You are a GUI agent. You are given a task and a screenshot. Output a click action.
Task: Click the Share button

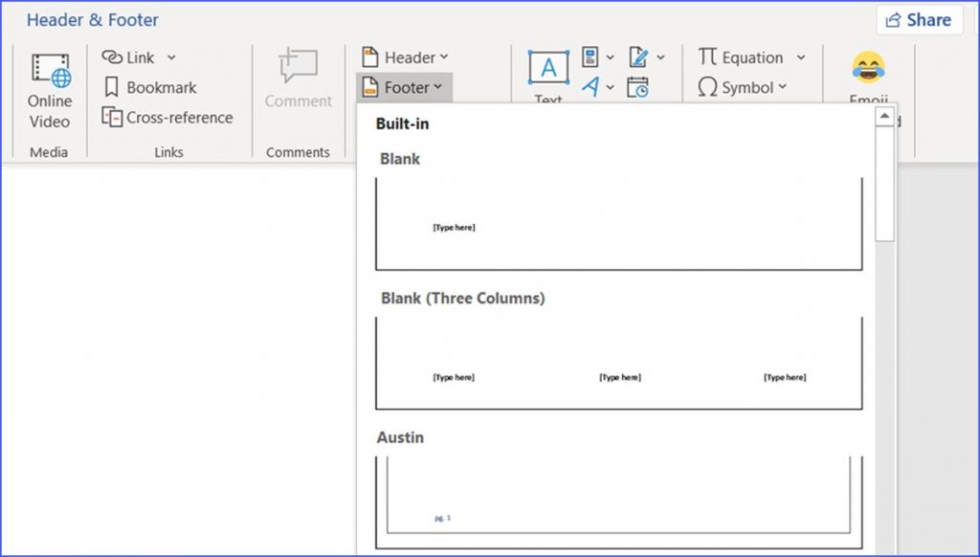[x=918, y=19]
